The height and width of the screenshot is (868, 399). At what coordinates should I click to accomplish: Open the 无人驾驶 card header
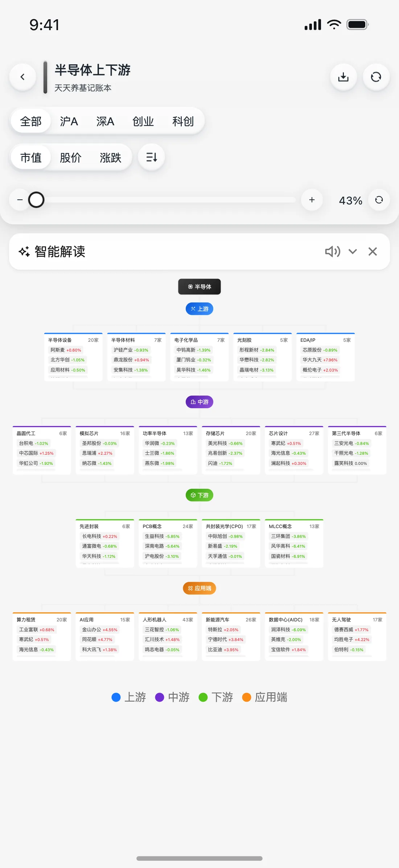click(357, 620)
